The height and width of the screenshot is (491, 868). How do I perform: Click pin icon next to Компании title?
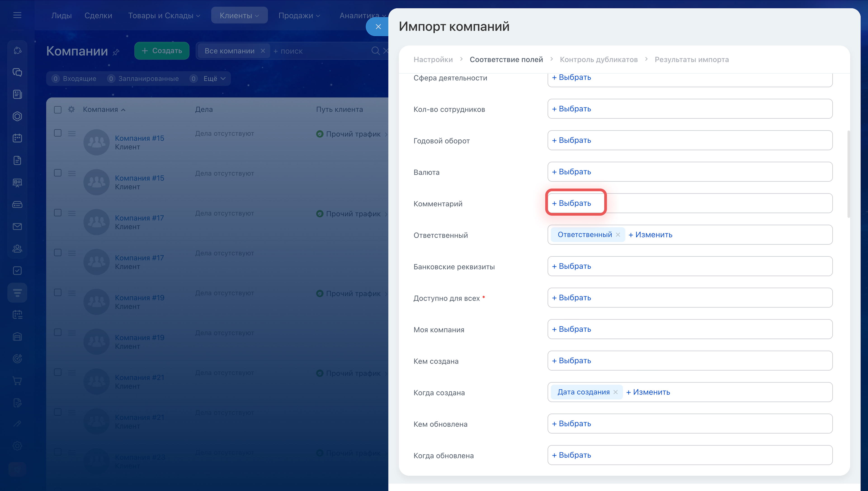[x=116, y=52]
